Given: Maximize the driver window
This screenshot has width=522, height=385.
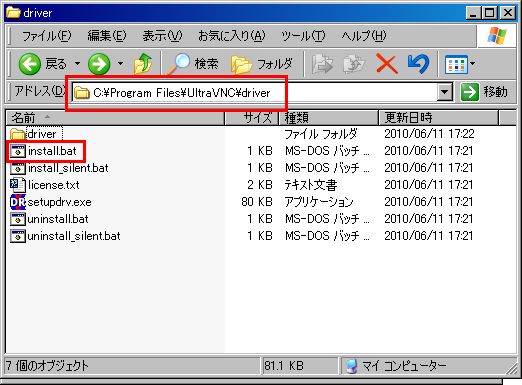Looking at the screenshot, I should 490,13.
